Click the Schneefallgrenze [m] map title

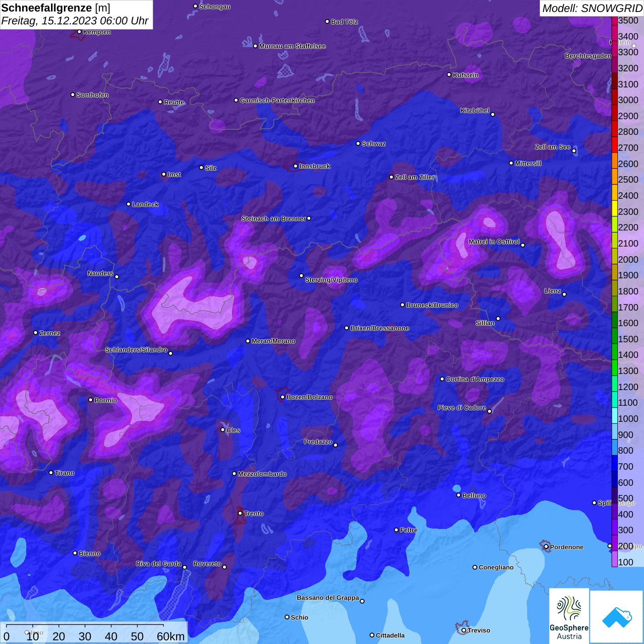pyautogui.click(x=56, y=8)
